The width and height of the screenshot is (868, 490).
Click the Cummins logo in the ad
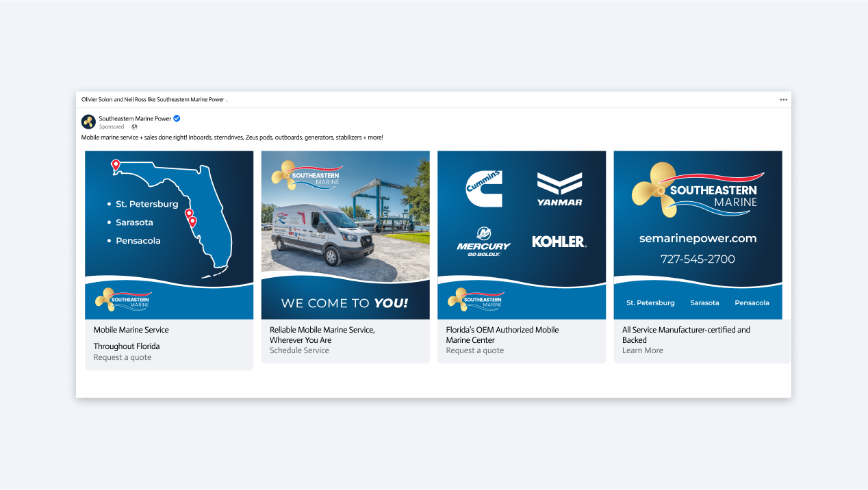pos(484,188)
